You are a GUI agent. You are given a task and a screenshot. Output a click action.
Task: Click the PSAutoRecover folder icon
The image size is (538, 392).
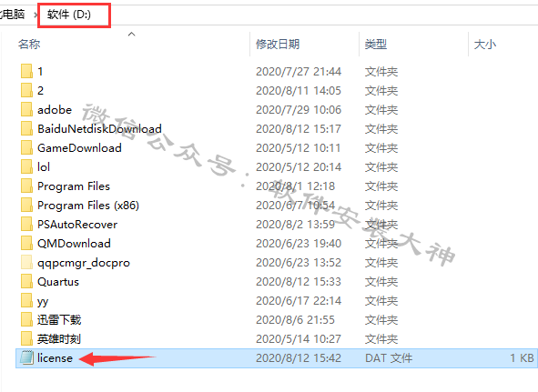coord(26,225)
